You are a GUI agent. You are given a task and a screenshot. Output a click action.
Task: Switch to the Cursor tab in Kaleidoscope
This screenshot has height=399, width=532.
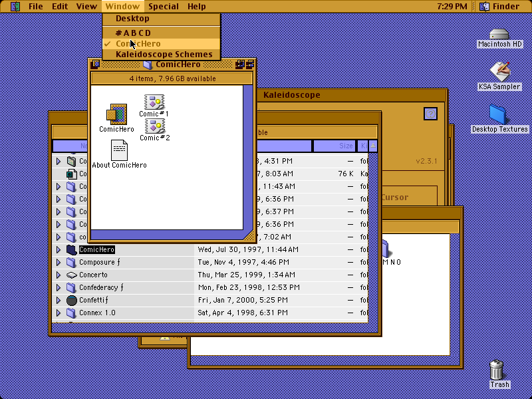(394, 198)
